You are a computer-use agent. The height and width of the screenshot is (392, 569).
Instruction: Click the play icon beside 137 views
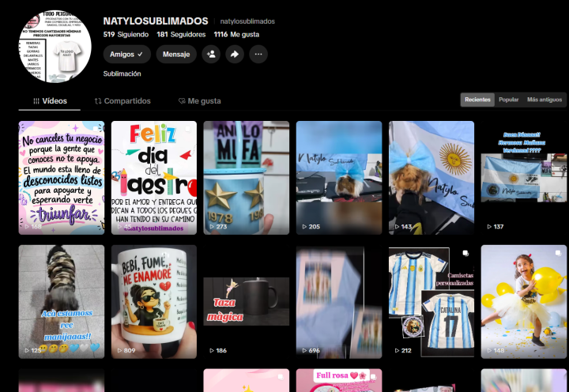[x=489, y=227]
